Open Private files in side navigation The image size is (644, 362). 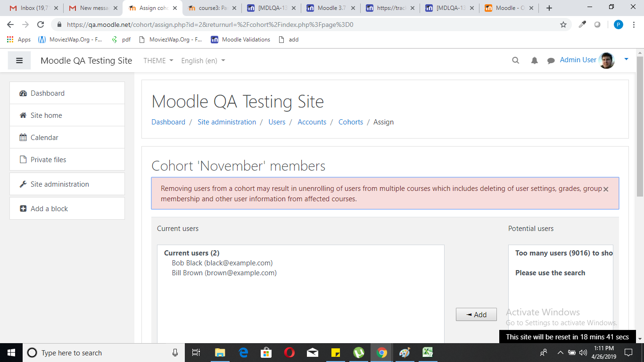[67, 159]
